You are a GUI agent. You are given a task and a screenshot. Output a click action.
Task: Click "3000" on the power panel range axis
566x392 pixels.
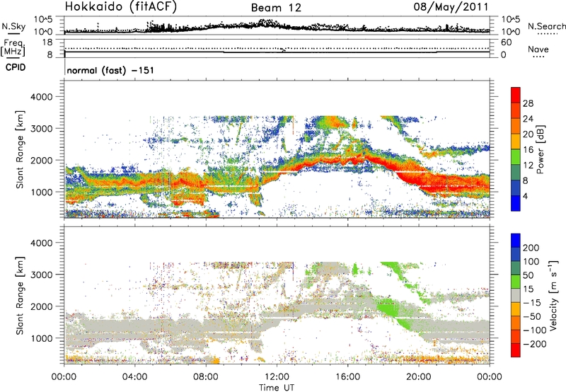41,129
